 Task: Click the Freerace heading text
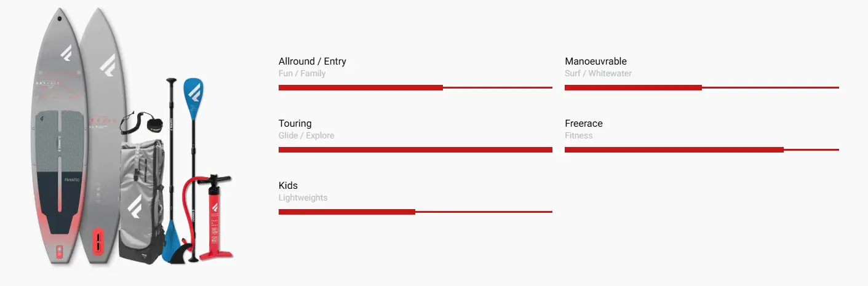[x=584, y=124]
